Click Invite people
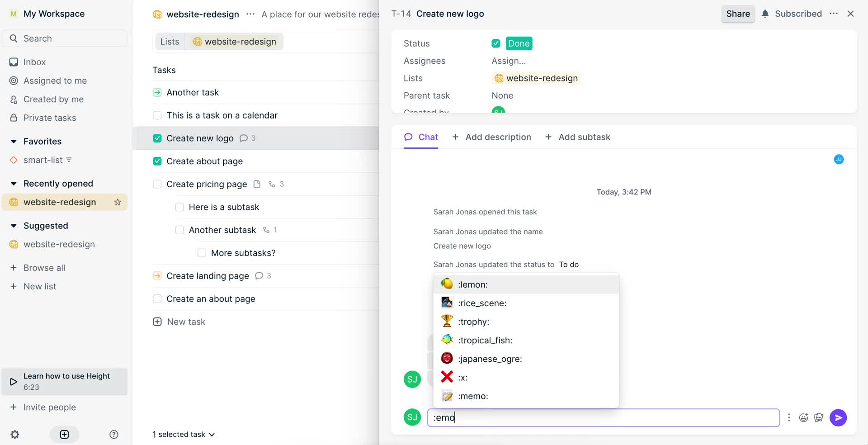Viewport: 868px width, 445px height. pos(50,407)
